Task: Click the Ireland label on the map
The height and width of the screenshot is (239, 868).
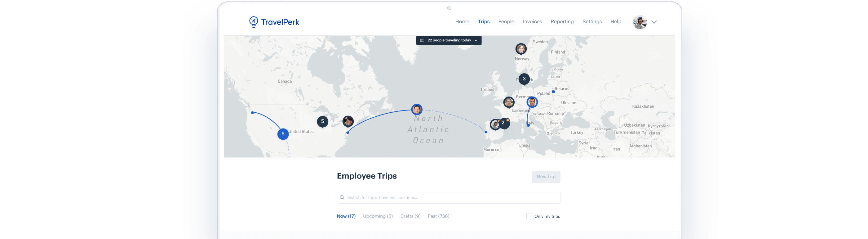Action: pos(487,90)
